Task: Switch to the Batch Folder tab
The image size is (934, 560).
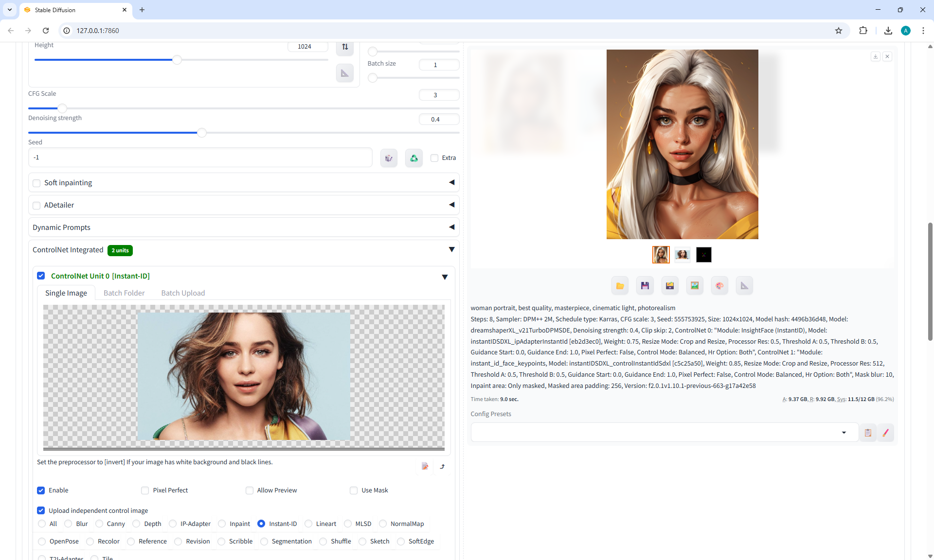Action: click(124, 293)
